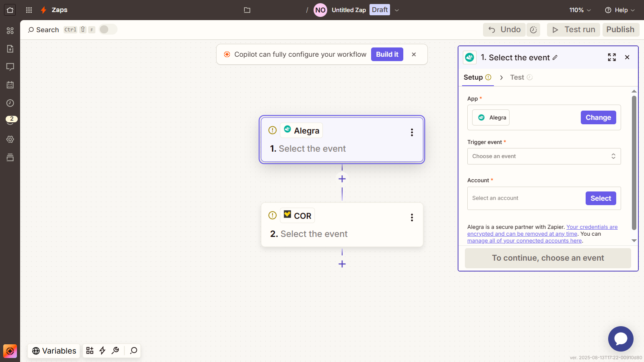Open the credentials encryption link
The height and width of the screenshot is (362, 644).
click(543, 230)
